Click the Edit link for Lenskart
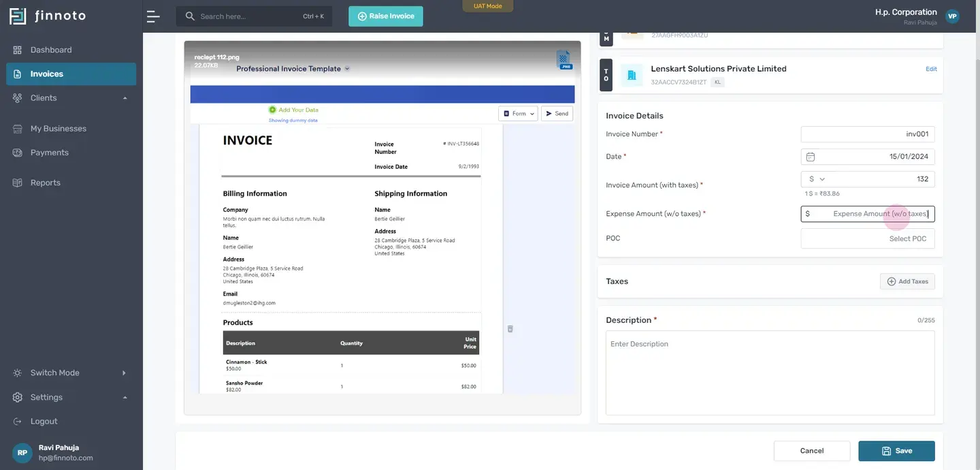Screen dimensions: 980x470 pos(932,69)
